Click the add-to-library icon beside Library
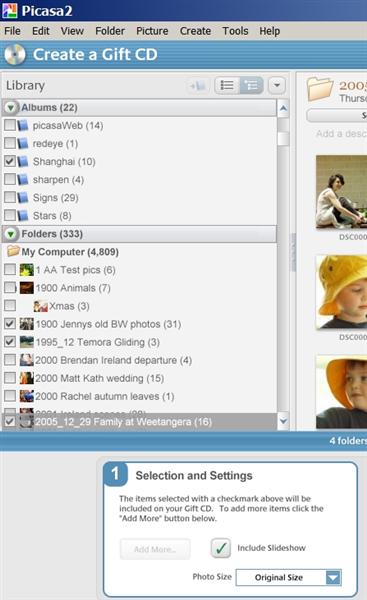The width and height of the screenshot is (367, 600). [x=198, y=86]
